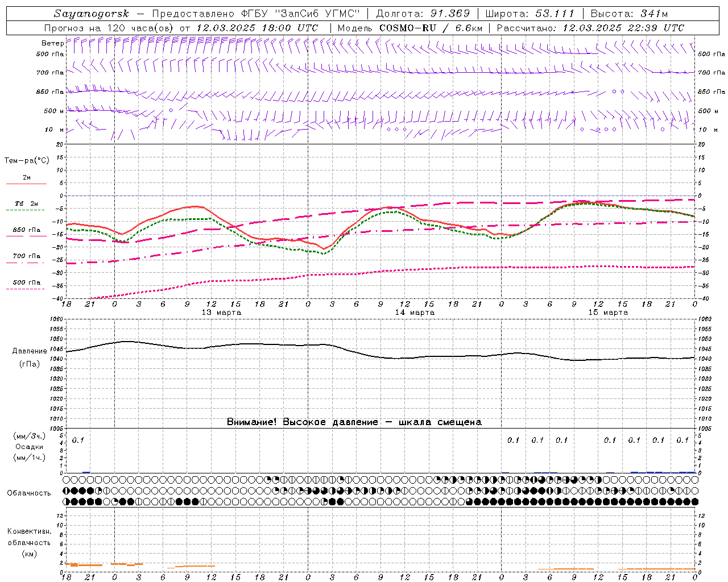This screenshot has width=728, height=582.
Task: Click the "Давление" pressure panel label
Action: 30,351
